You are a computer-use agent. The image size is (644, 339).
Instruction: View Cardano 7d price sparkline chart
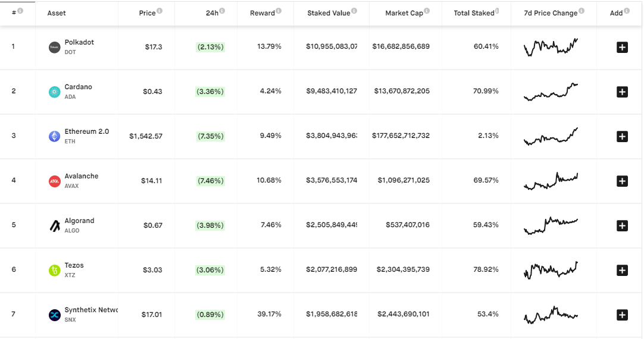pyautogui.click(x=551, y=92)
